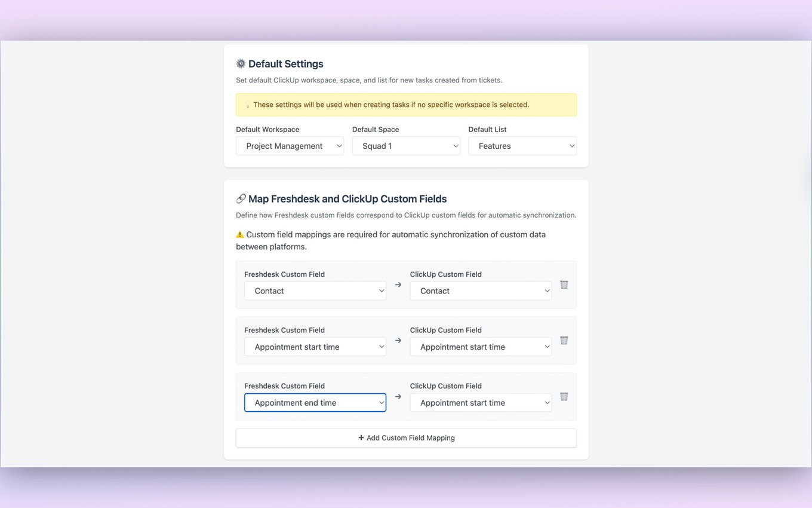Click the chain link icon beside Map Freshdesk heading

241,198
